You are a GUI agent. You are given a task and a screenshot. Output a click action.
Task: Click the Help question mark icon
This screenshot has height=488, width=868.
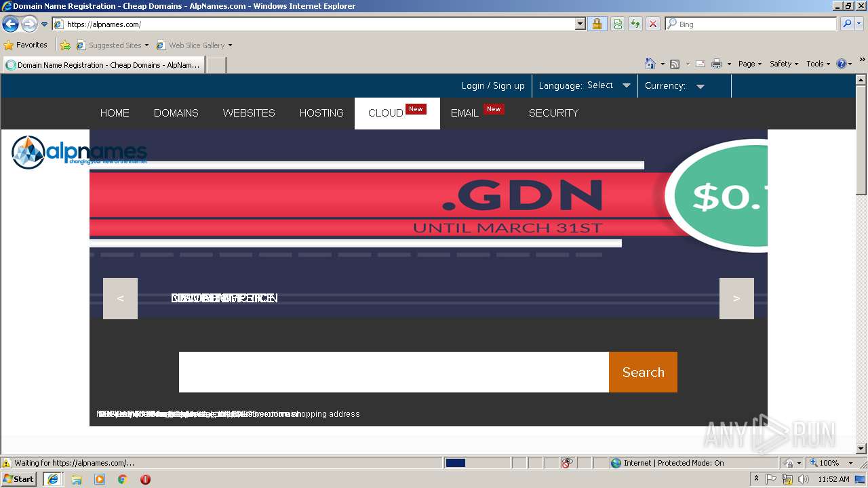[842, 64]
